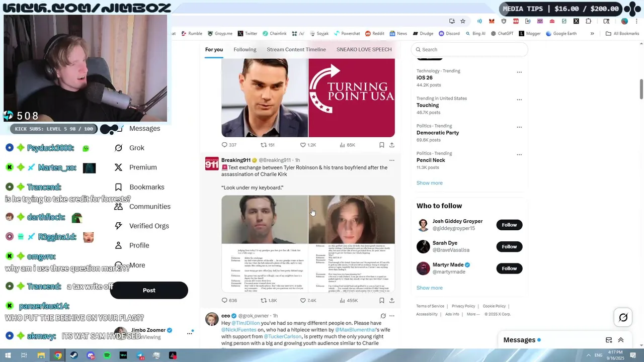This screenshot has width=644, height=362.
Task: Compose new message in Messages drawer
Action: click(x=609, y=340)
